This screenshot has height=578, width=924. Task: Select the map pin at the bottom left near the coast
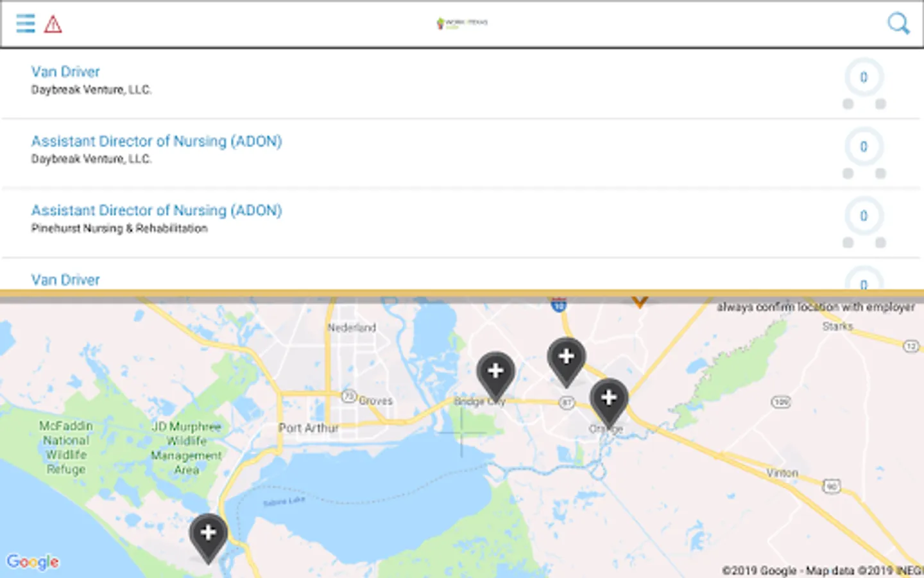tap(209, 538)
